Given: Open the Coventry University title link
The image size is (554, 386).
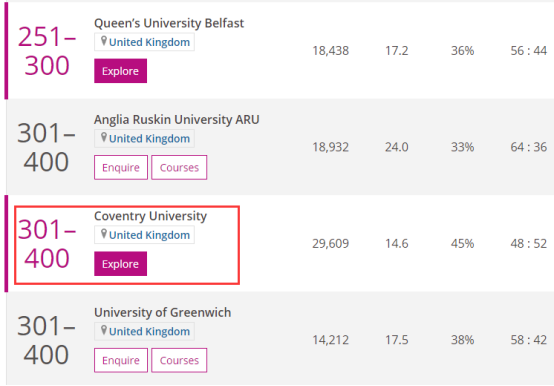Looking at the screenshot, I should click(151, 216).
